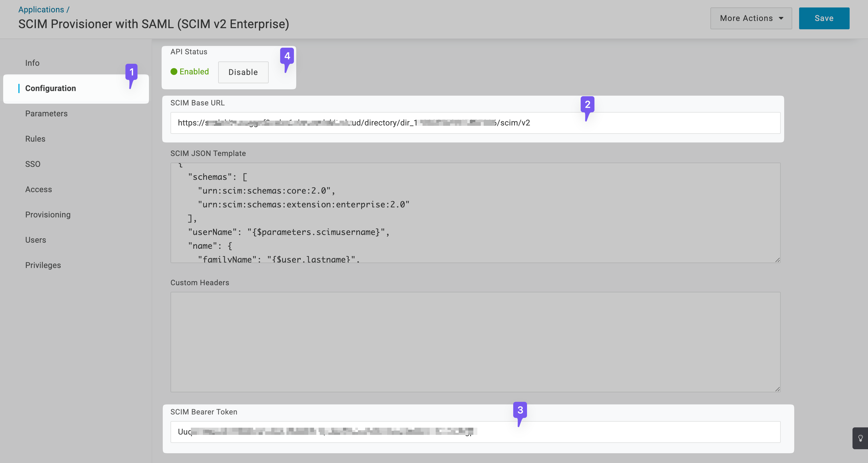Open the Rules section

(x=35, y=139)
